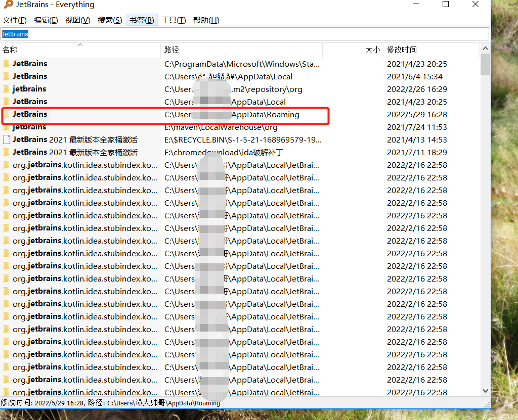The width and height of the screenshot is (518, 420).
Task: Click the vertical scrollbar thumb
Action: coord(485,64)
